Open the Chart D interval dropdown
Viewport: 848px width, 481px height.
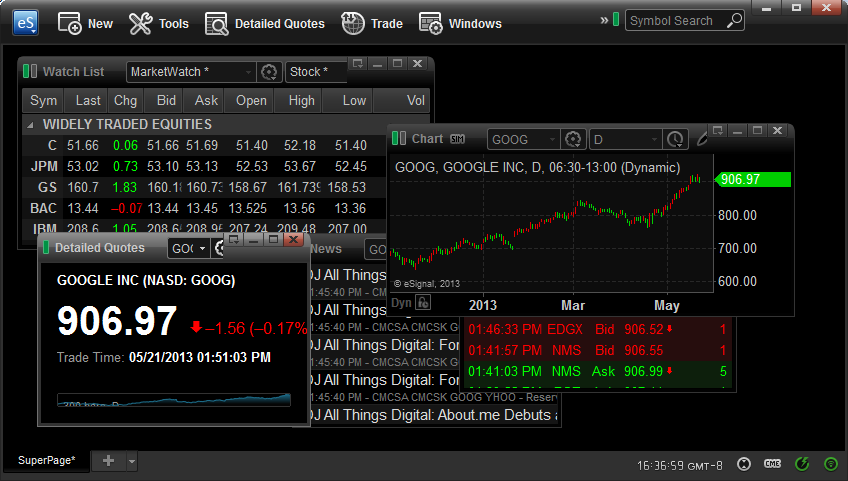pos(626,140)
